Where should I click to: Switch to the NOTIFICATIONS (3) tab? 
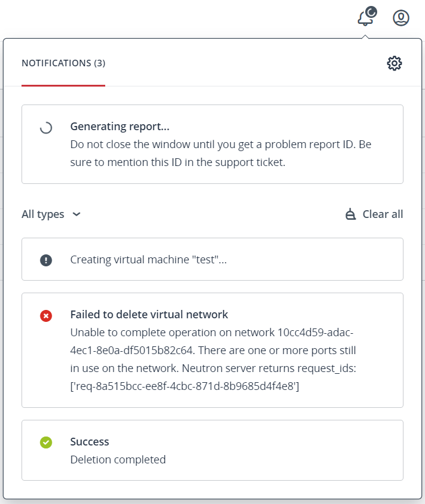click(x=63, y=63)
